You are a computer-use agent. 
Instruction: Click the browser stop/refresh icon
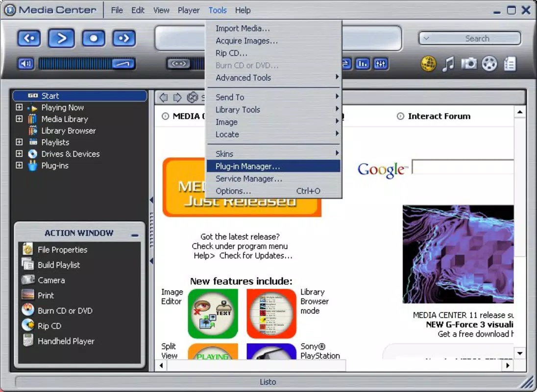192,98
